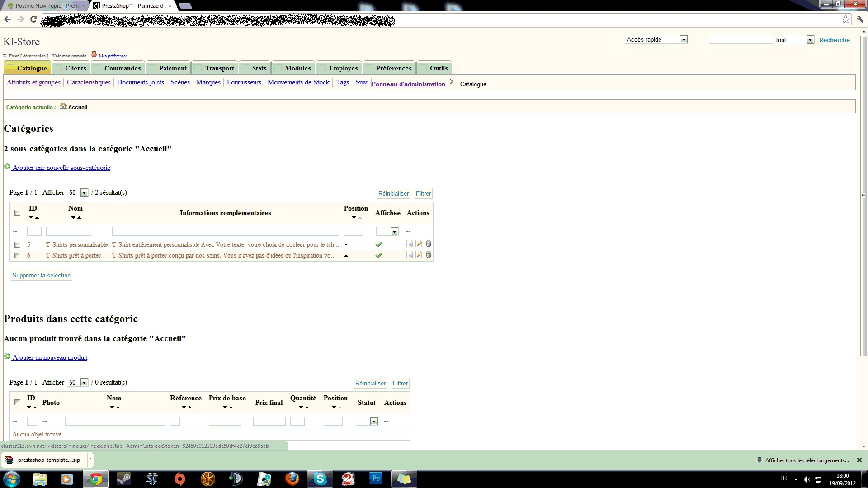Click the Nom filter field in the categories table
Screen dimensions: 868x488
click(69, 231)
